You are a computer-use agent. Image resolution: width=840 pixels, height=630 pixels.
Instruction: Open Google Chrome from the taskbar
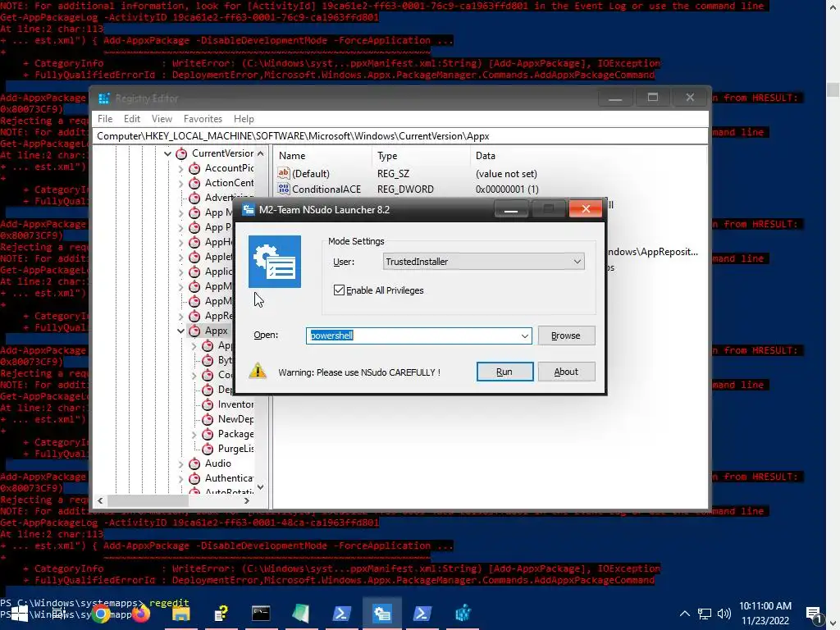point(101,614)
